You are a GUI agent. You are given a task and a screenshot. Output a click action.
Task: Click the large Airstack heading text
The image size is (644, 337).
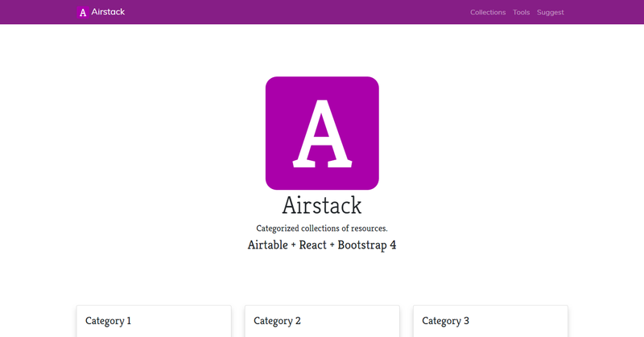click(x=322, y=205)
